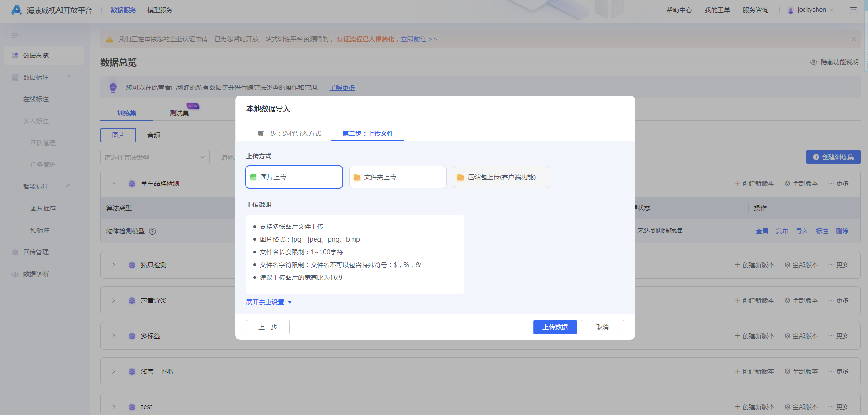Viewport: 868px width, 415px height.
Task: Expand the 展开去重设置 section
Action: pos(268,302)
